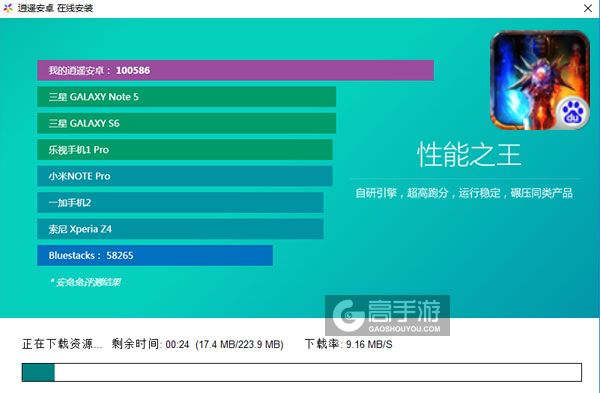This screenshot has width=600, height=393.
Task: Click the 逍遥安卓 logo icon in title bar
Action: (x=8, y=8)
